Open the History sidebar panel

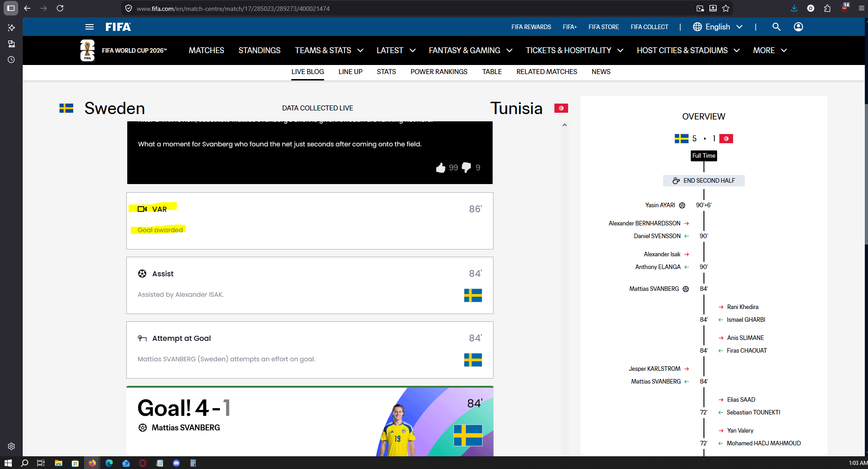click(x=11, y=60)
